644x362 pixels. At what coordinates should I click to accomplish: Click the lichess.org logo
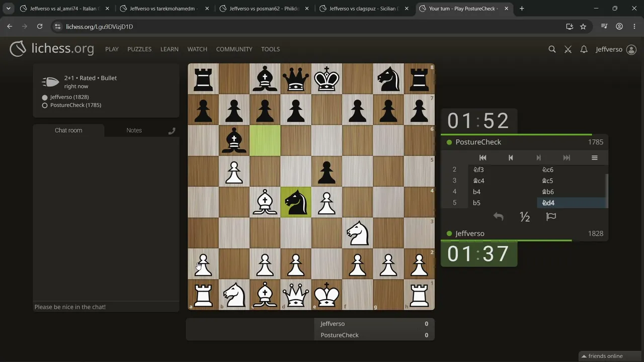(x=52, y=49)
